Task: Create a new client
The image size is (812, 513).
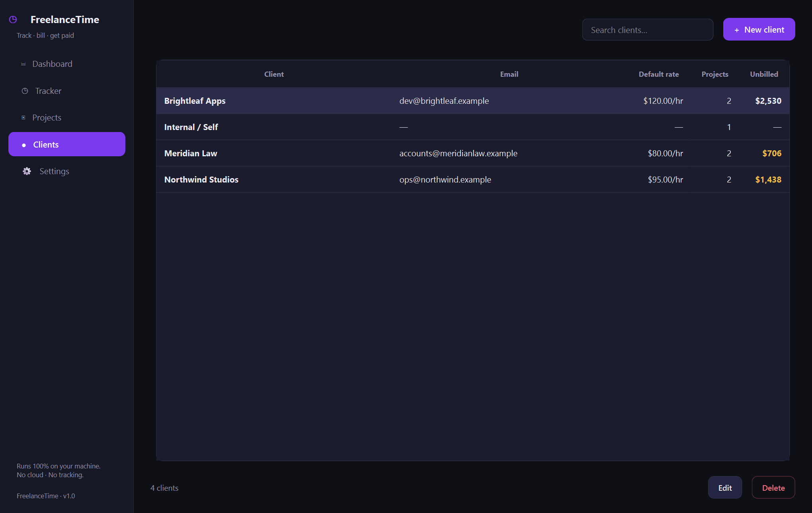Action: pos(759,29)
